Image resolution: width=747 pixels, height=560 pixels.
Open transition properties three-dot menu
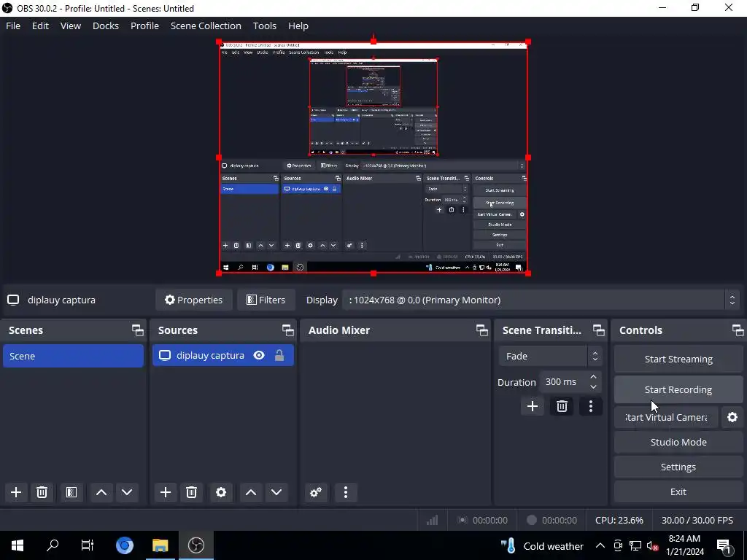(x=591, y=406)
